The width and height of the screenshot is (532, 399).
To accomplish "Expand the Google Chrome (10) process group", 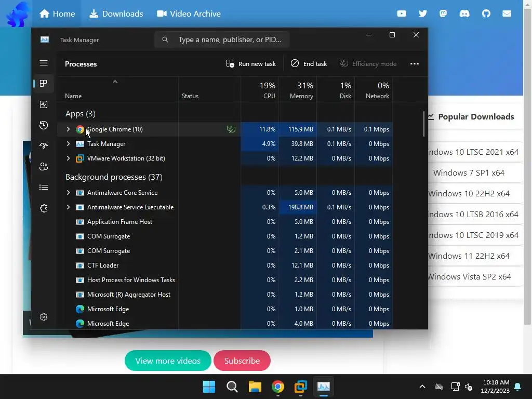I will (x=68, y=129).
